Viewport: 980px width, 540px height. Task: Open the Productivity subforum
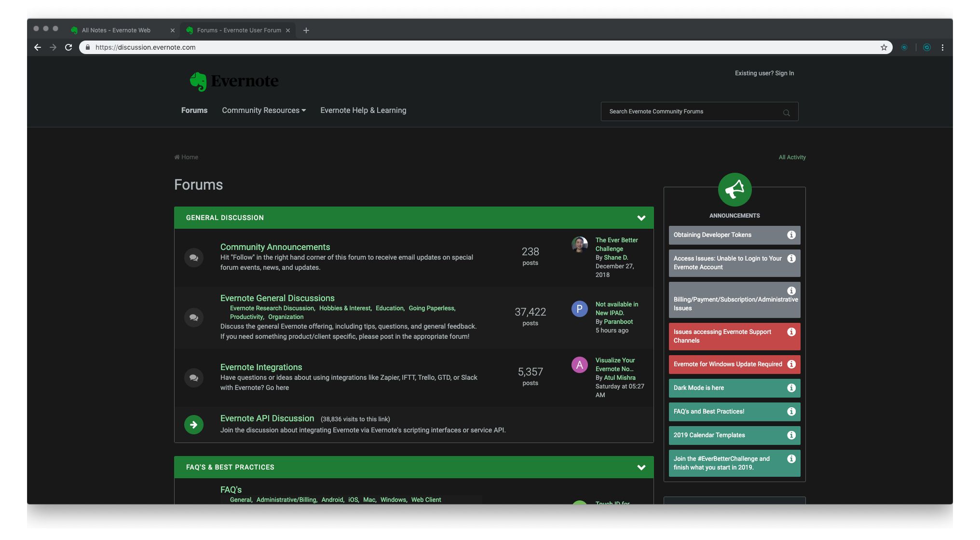point(246,317)
